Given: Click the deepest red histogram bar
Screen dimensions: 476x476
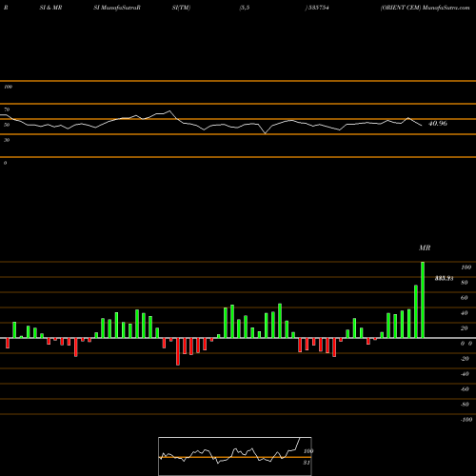Looking at the screenshot, I should (178, 351).
